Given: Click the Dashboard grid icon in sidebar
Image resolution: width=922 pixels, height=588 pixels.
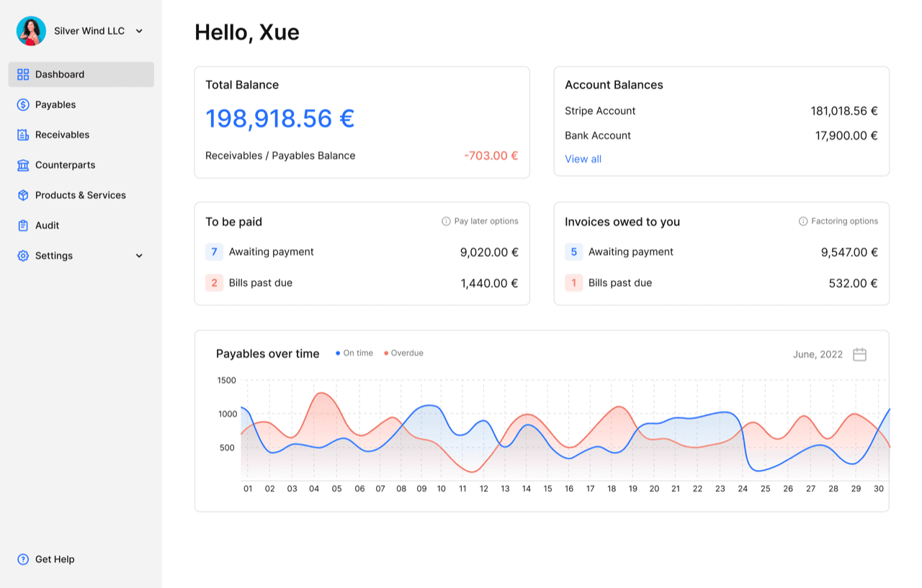Looking at the screenshot, I should point(23,74).
